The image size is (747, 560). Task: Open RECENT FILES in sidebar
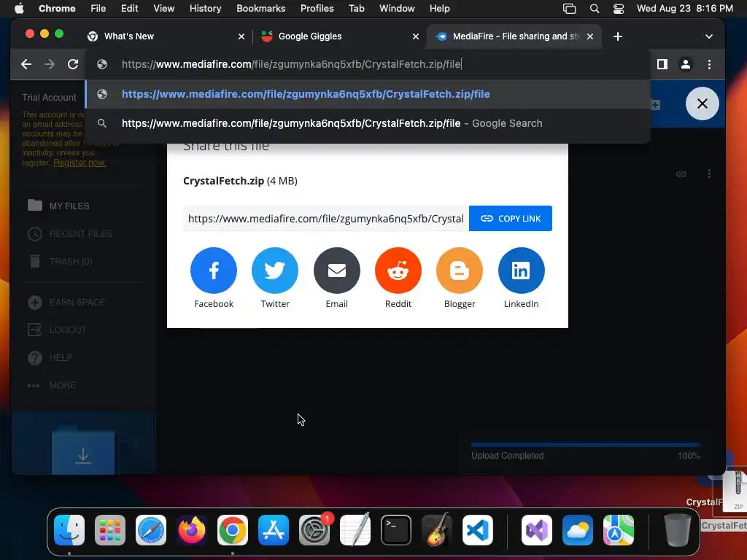pos(70,234)
